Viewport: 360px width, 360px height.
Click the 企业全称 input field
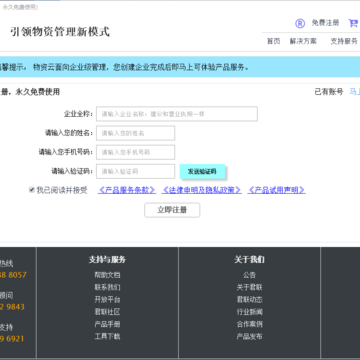point(177,114)
